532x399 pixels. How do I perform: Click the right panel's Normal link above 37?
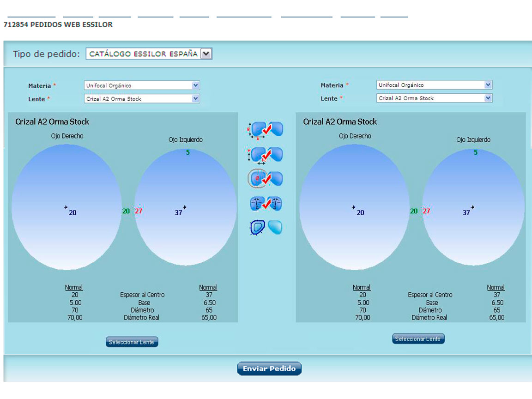click(x=496, y=287)
